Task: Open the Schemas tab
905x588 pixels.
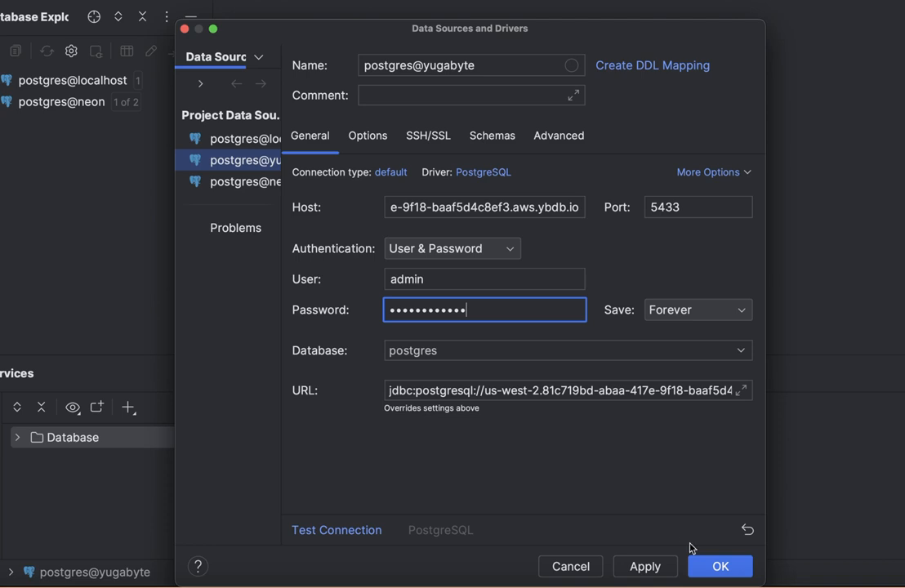Action: 492,136
